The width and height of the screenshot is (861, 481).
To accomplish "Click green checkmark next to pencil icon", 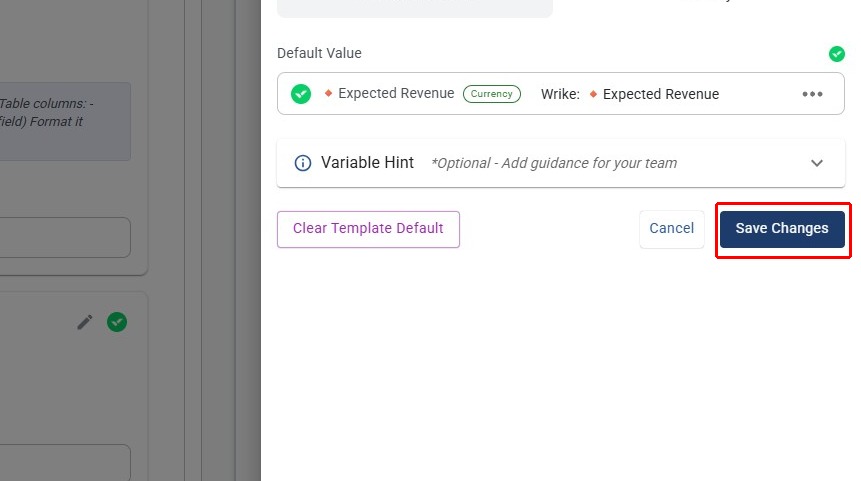I will (x=117, y=322).
